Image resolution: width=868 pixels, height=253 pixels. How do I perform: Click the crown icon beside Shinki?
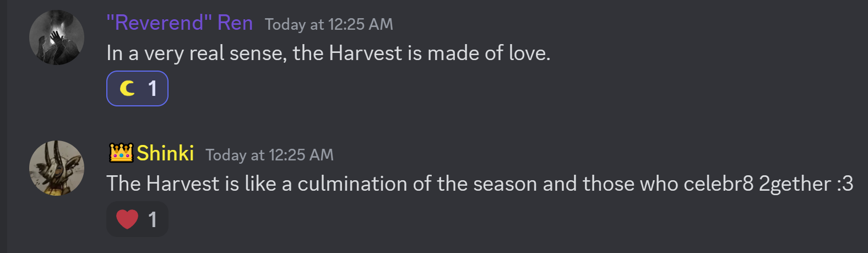(x=121, y=153)
